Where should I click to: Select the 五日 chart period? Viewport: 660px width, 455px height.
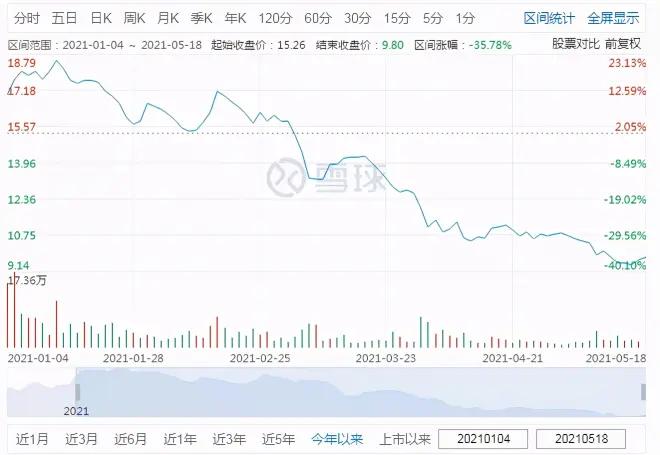[64, 18]
